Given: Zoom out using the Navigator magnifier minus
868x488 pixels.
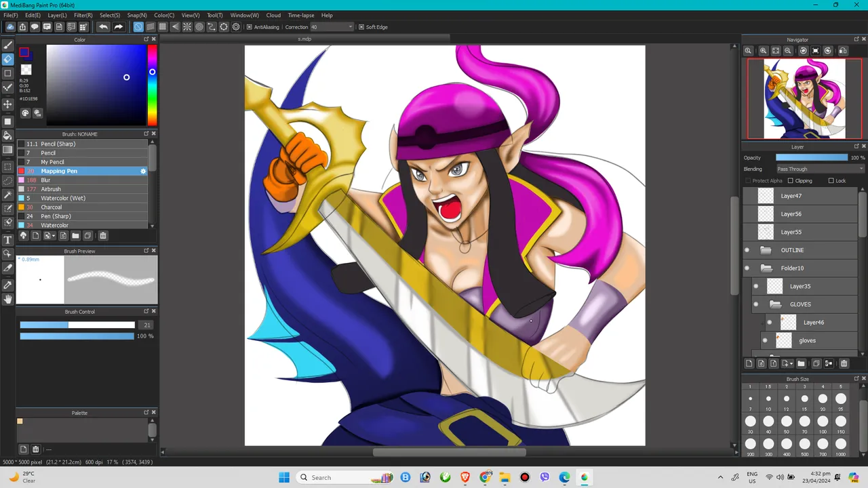Looking at the screenshot, I should tap(788, 51).
